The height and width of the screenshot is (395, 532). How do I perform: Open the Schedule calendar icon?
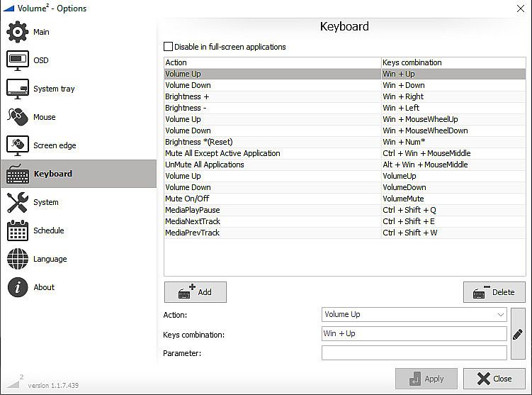(x=18, y=230)
